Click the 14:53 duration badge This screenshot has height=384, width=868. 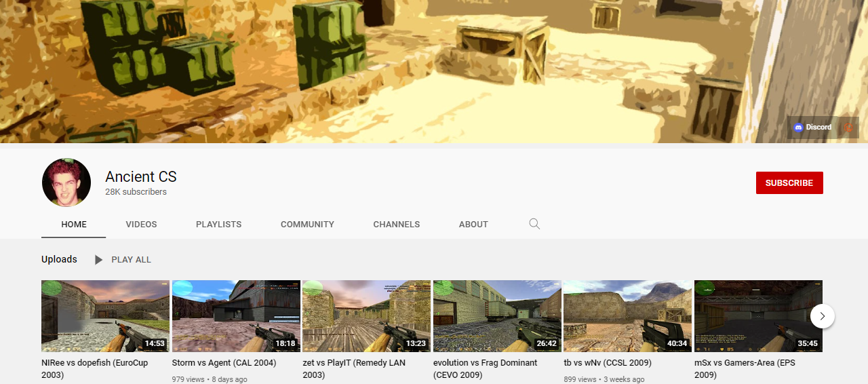coord(155,343)
